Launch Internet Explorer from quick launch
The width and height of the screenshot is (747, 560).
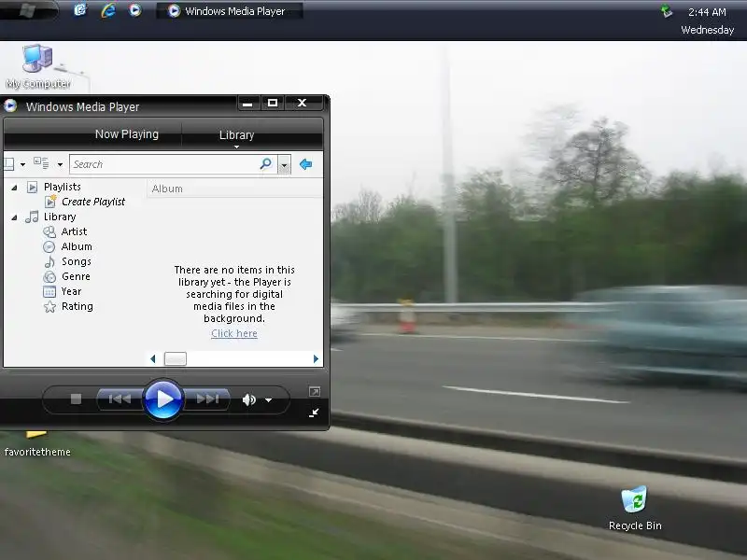[x=108, y=10]
